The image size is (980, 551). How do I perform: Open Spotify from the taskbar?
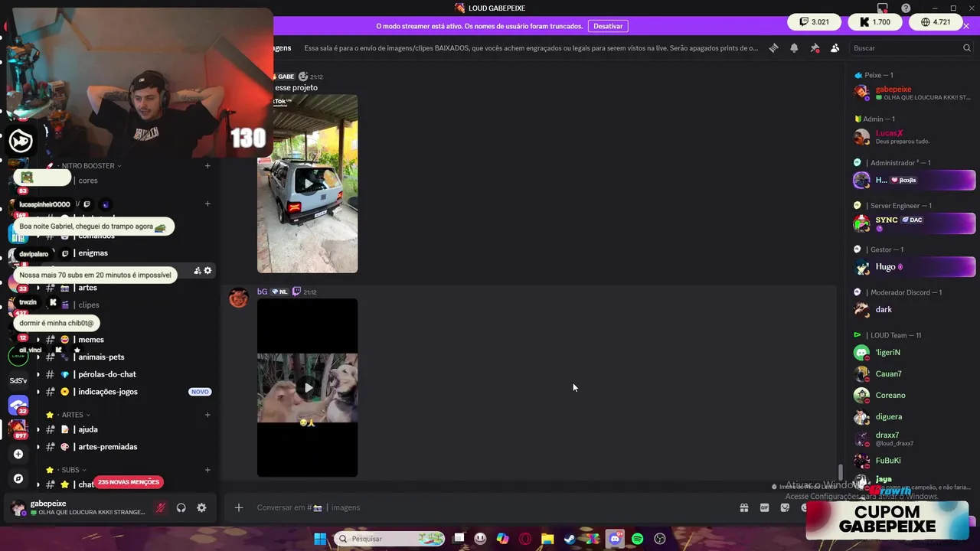click(637, 539)
